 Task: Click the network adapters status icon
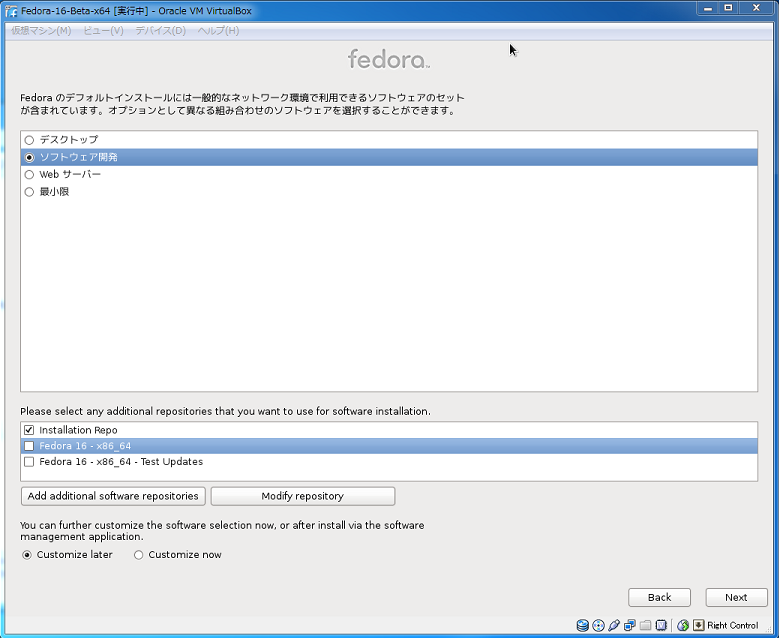630,625
